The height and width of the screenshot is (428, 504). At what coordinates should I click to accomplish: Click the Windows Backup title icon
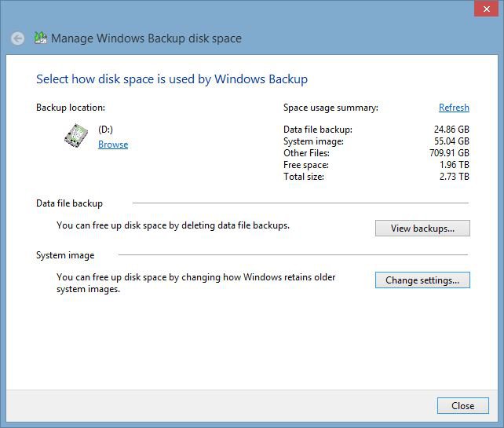click(x=41, y=38)
